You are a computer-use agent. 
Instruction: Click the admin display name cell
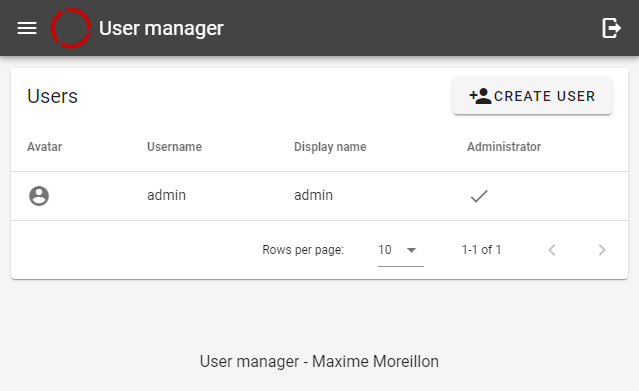click(313, 195)
